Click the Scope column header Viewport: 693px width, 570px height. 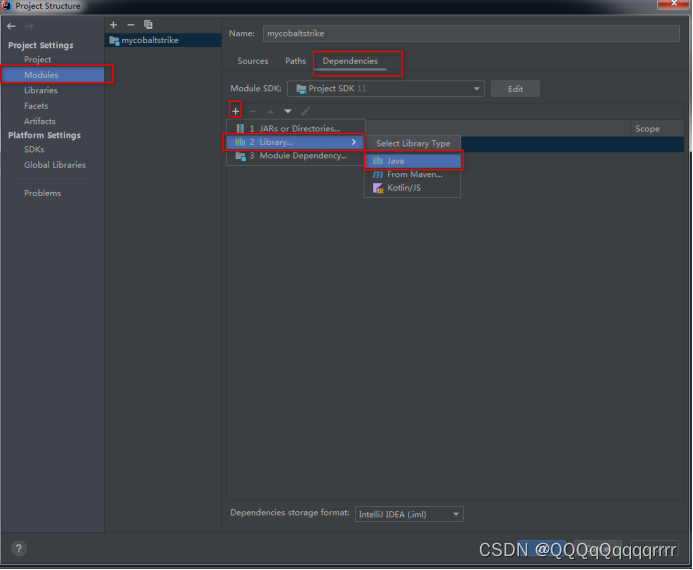tap(647, 129)
